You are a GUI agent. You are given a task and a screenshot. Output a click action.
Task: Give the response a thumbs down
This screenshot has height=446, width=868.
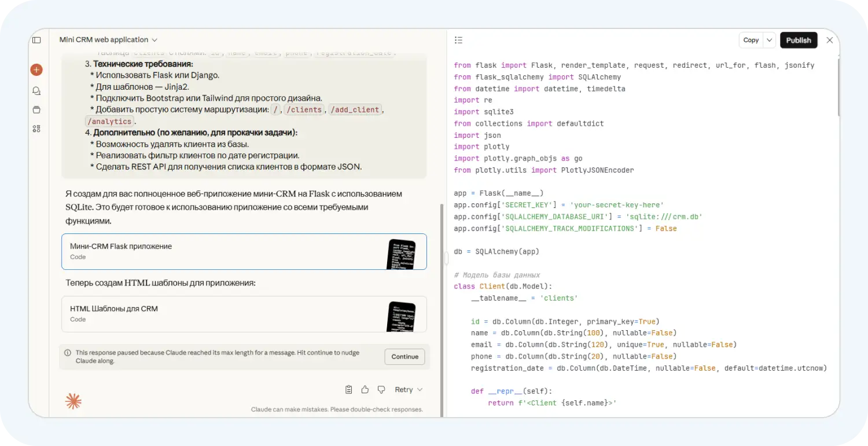click(x=381, y=389)
